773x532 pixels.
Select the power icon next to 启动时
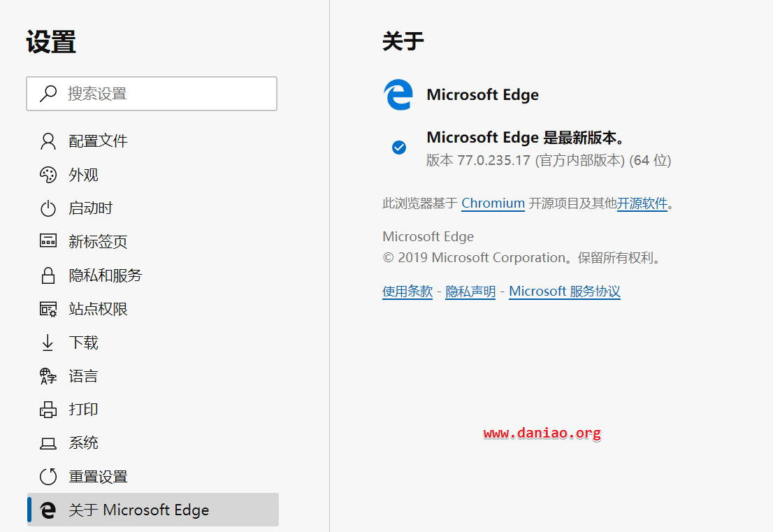[x=48, y=208]
